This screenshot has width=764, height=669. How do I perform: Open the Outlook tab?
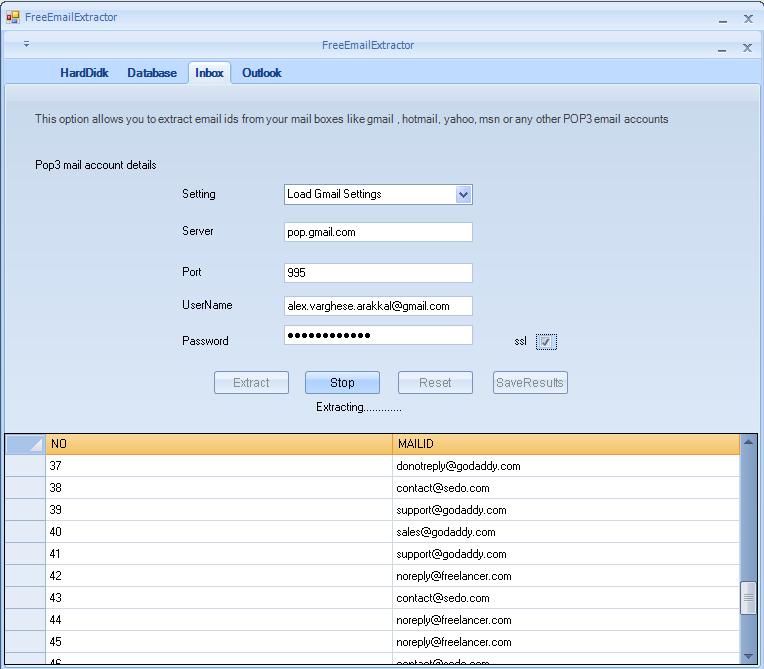(262, 73)
